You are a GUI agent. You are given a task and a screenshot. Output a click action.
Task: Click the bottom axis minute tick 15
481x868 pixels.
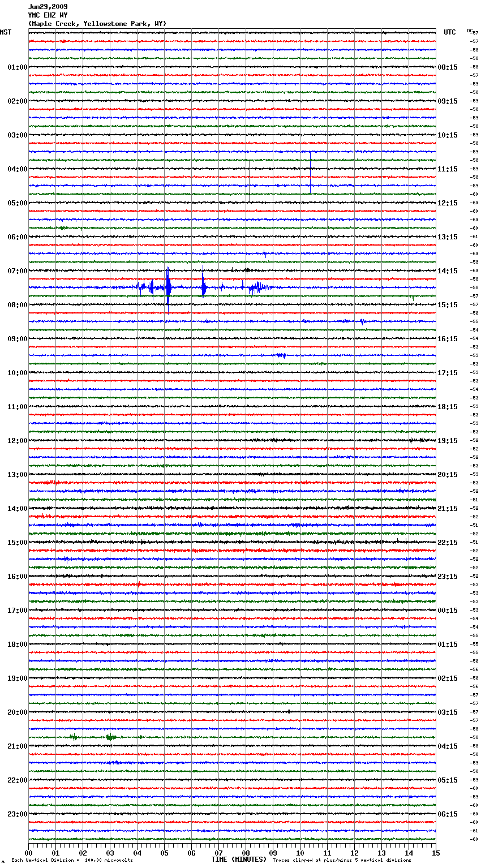pyautogui.click(x=436, y=853)
